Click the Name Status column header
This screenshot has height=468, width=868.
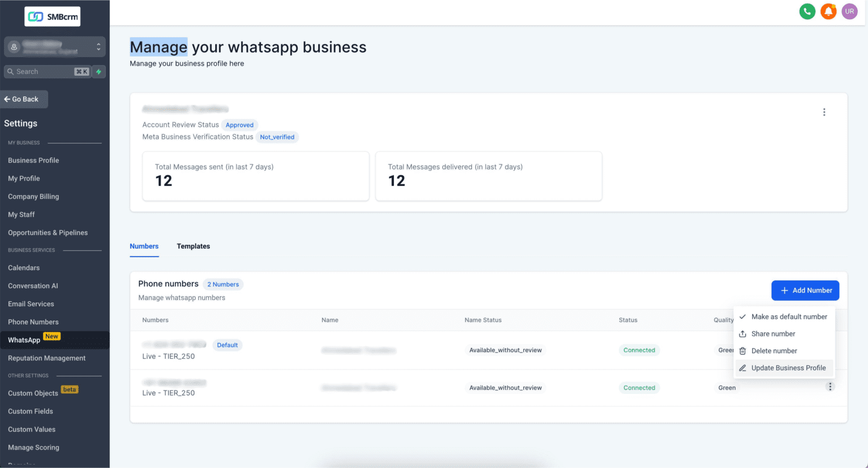point(483,320)
